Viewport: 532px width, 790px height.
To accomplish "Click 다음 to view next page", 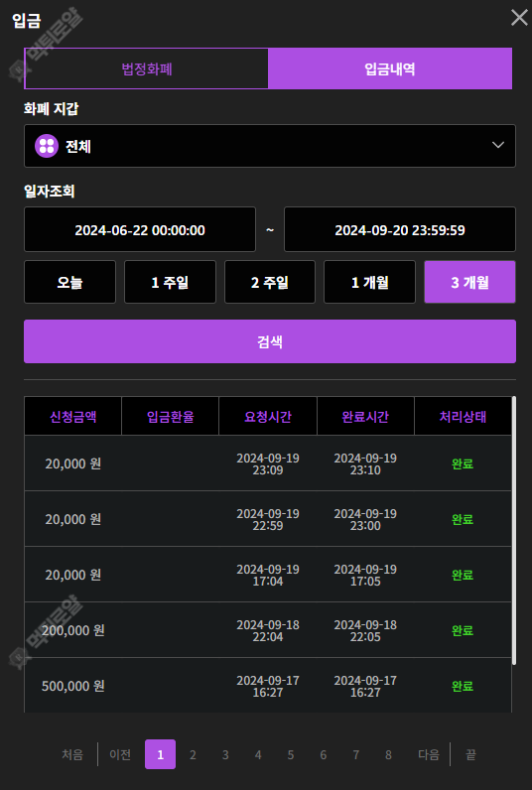I will 428,754.
